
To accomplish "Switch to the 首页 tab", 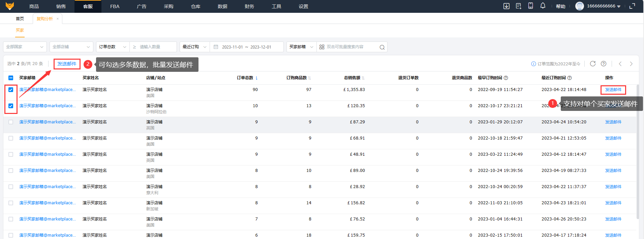I will point(20,19).
